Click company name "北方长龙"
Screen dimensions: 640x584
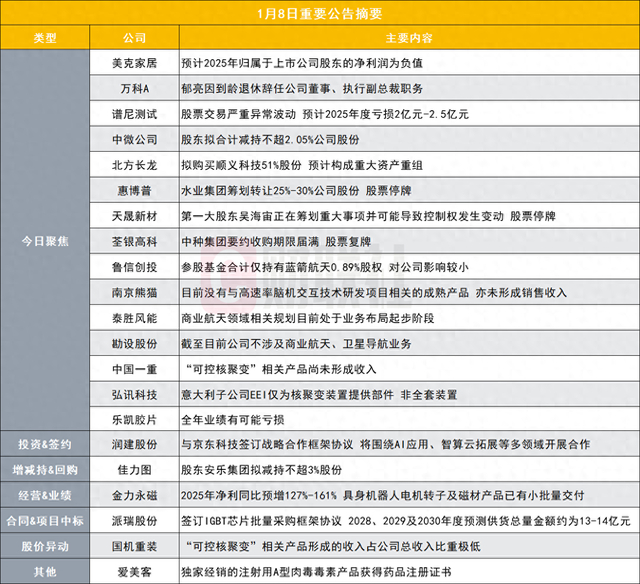pos(134,165)
